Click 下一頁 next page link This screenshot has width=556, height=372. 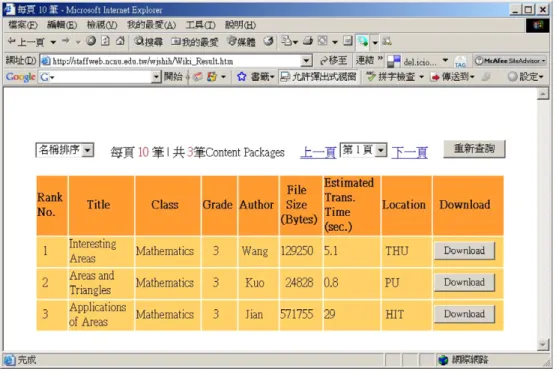[x=410, y=153]
